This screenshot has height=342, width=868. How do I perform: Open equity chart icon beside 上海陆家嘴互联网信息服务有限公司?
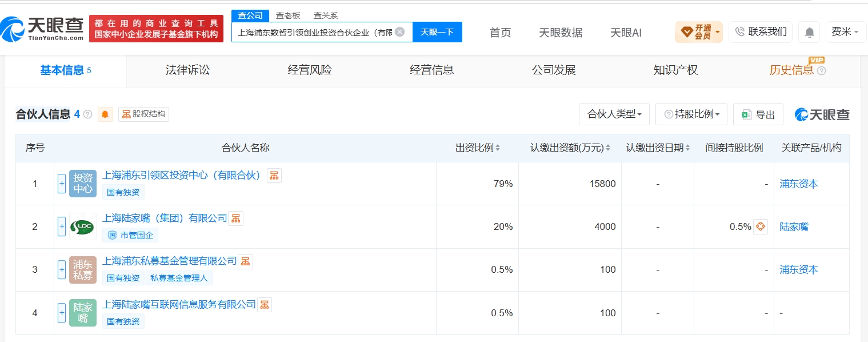tap(265, 305)
